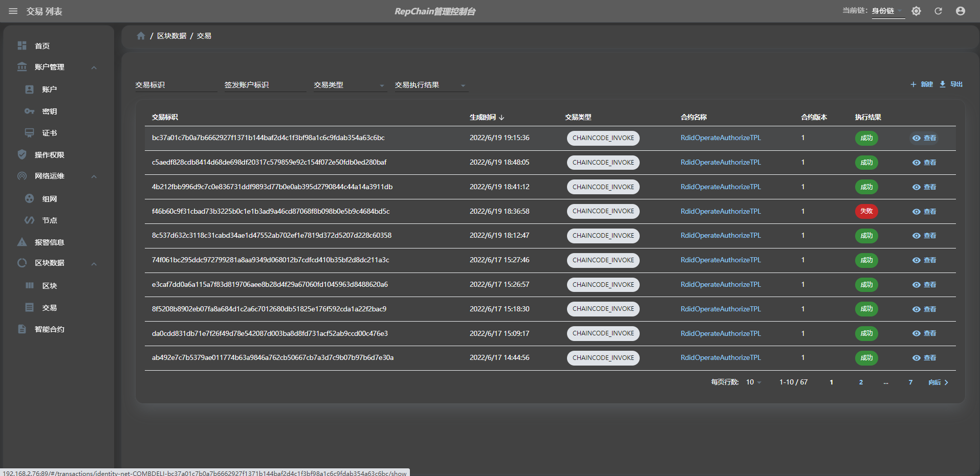Click 密钥 key icon in sidebar
The width and height of the screenshot is (980, 476).
coord(30,111)
